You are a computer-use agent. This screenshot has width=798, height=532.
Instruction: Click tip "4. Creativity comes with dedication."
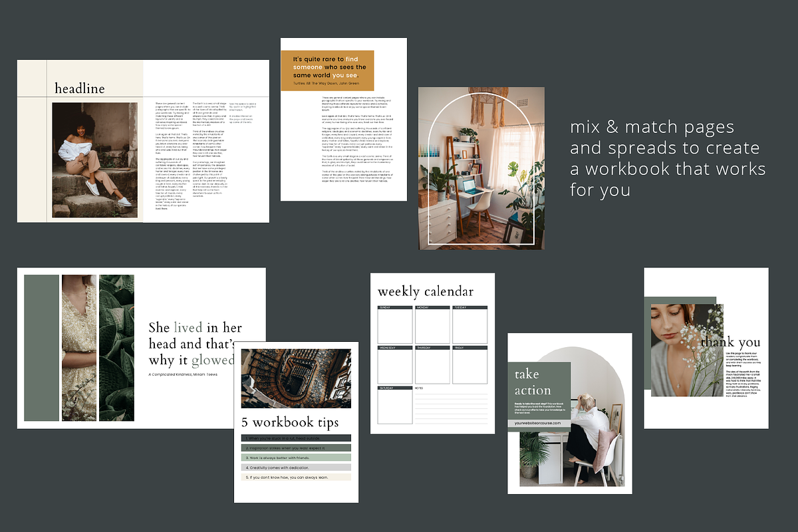[296, 467]
